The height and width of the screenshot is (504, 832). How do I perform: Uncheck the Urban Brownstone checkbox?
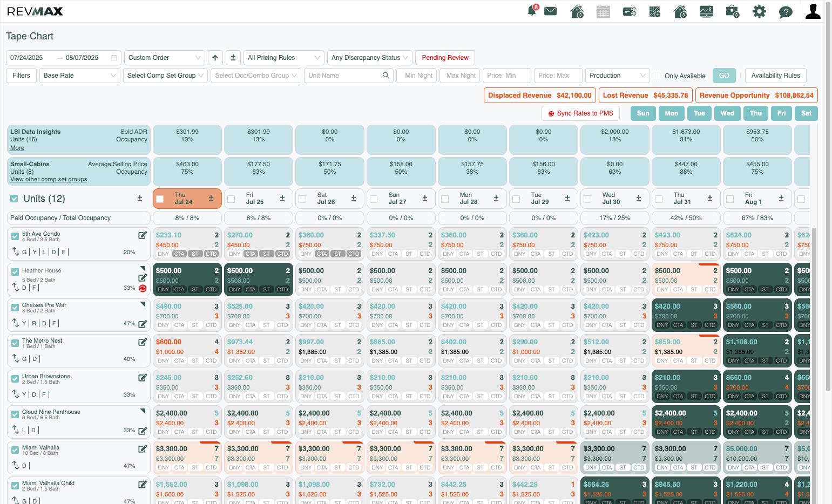click(15, 379)
